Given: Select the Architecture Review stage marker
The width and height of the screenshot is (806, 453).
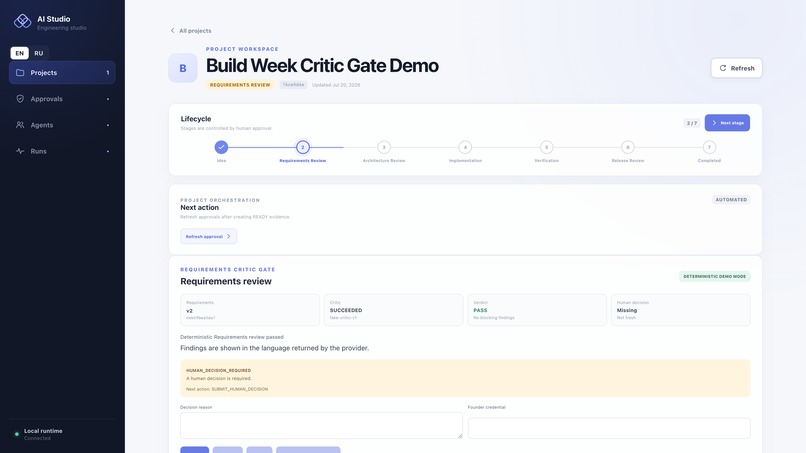Looking at the screenshot, I should tap(384, 147).
